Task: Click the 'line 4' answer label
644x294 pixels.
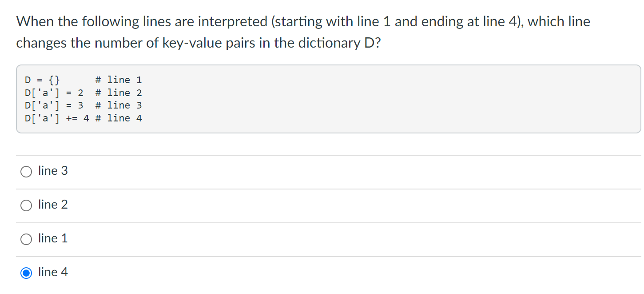Action: tap(52, 272)
